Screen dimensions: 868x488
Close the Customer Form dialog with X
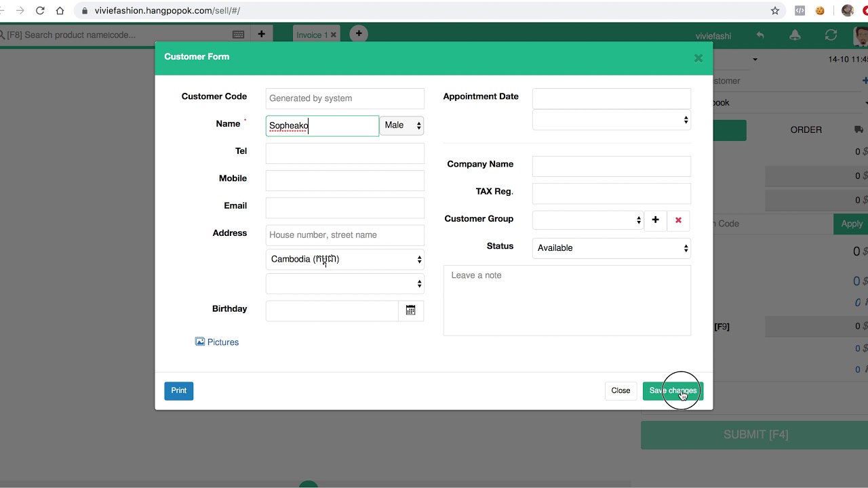[x=698, y=58]
